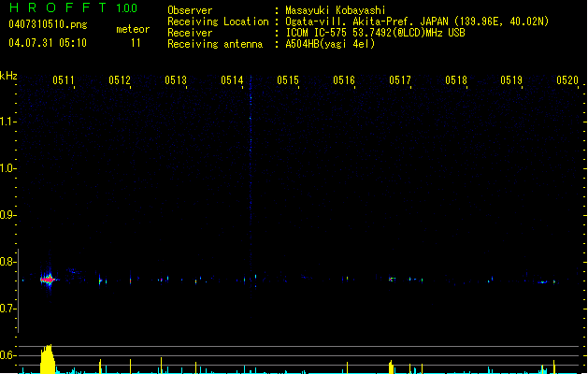Click the 'Observer' field label
Viewport: 588px width, 374px height.
[x=190, y=10]
